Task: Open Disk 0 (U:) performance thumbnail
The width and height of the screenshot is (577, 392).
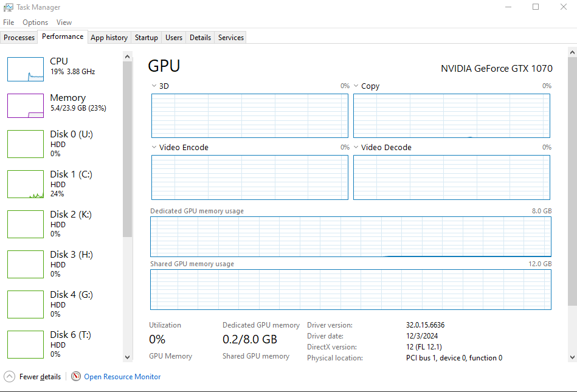Action: [26, 143]
